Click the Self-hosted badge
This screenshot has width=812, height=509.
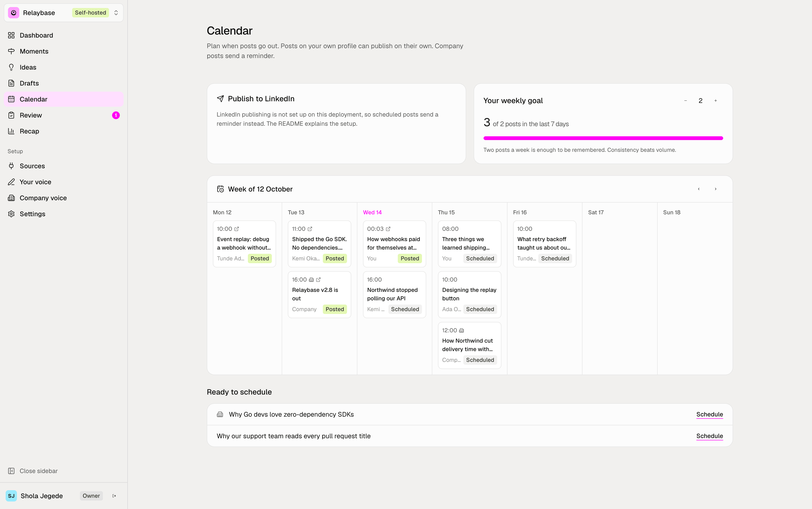90,13
